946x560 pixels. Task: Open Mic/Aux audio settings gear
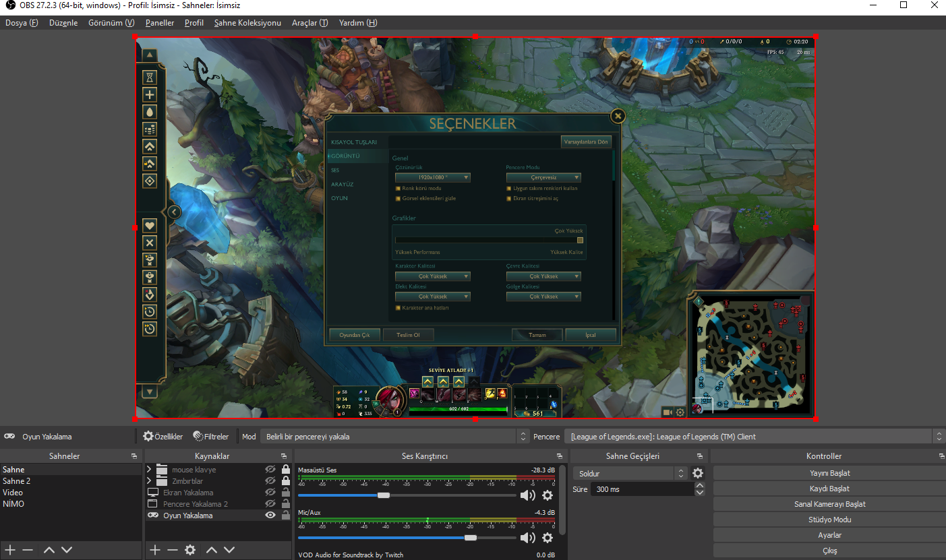548,538
